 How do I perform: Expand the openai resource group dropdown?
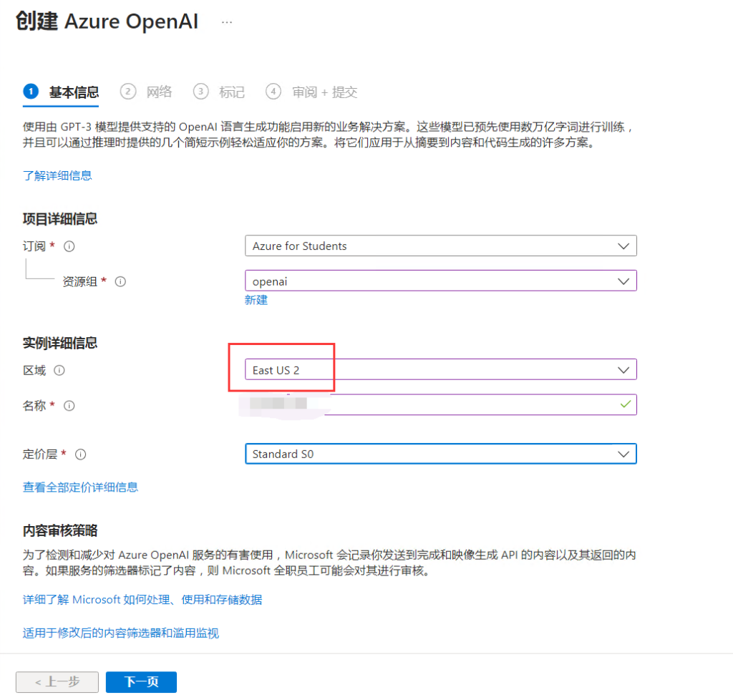(626, 280)
